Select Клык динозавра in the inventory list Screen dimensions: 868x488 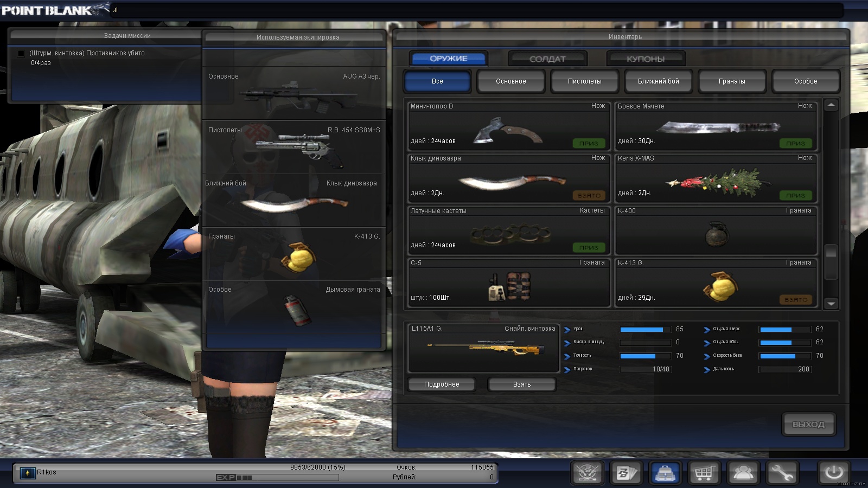pyautogui.click(x=509, y=178)
